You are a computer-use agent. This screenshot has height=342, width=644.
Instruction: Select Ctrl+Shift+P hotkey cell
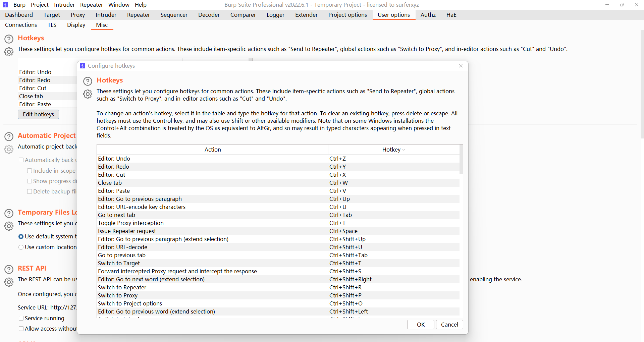(394, 295)
